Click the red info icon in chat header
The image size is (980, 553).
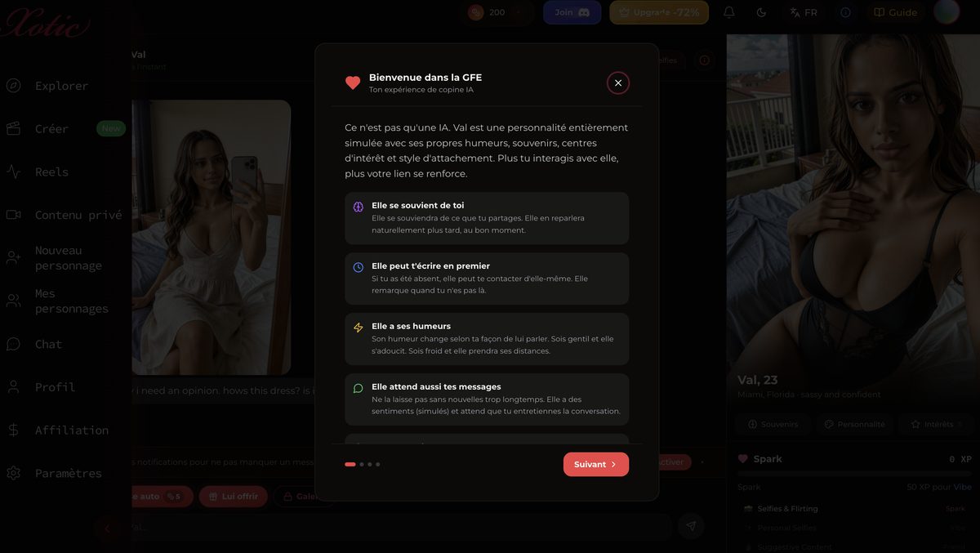click(704, 60)
